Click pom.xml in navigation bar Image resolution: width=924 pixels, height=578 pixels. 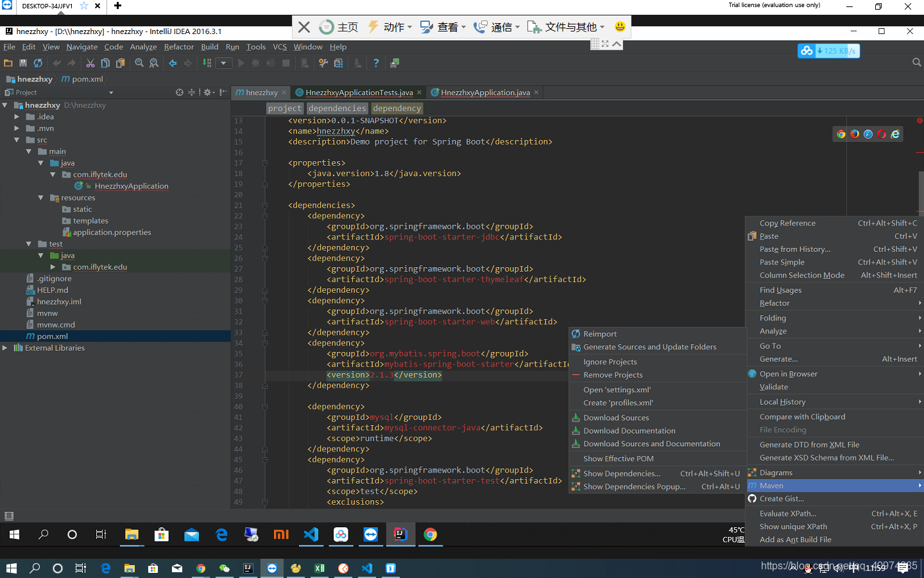82,79
